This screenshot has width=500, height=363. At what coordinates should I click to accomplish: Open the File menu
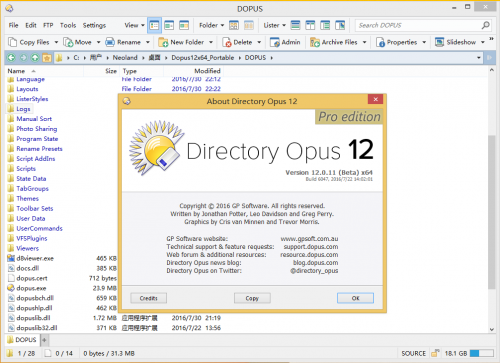[13, 25]
